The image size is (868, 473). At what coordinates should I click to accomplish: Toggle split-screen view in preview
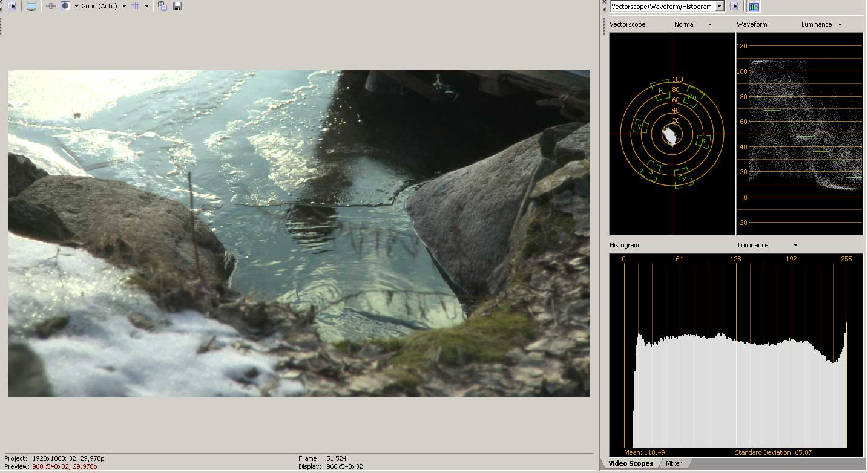[65, 6]
